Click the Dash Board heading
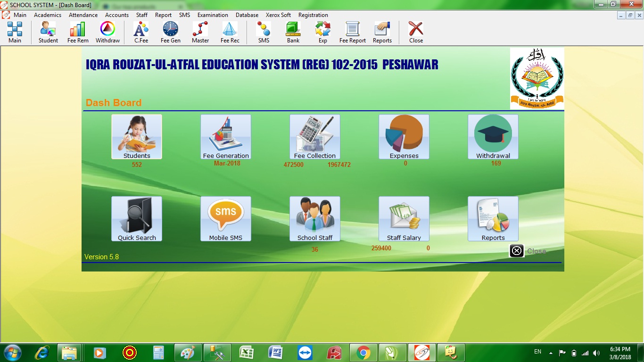This screenshot has width=644, height=362. pyautogui.click(x=114, y=103)
